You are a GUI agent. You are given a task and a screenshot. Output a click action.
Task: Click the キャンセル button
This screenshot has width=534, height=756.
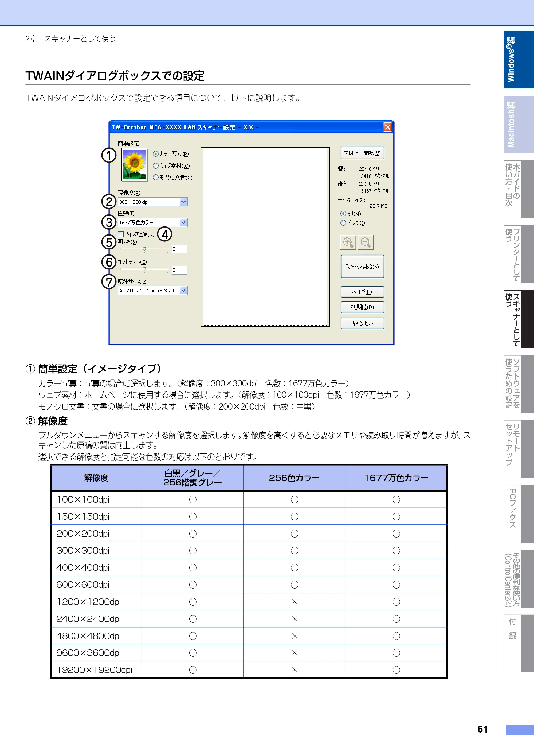pyautogui.click(x=362, y=323)
